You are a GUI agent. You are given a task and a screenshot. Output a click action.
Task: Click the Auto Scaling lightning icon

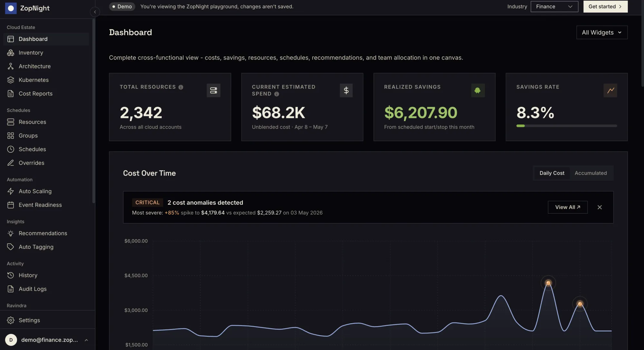click(11, 191)
